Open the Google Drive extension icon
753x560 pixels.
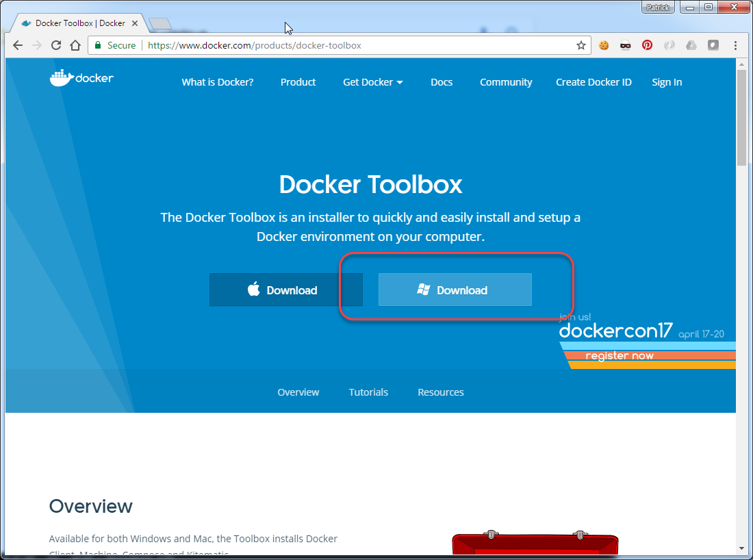click(691, 45)
